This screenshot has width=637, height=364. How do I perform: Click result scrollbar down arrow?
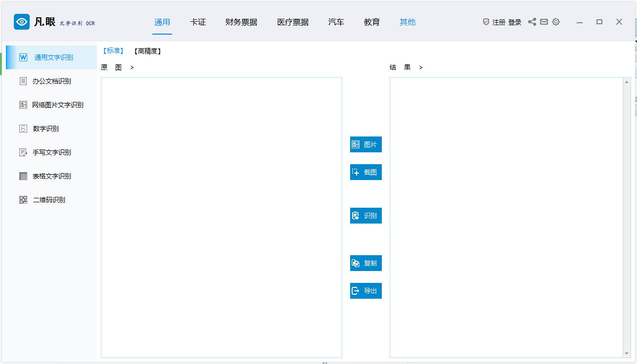(x=627, y=354)
